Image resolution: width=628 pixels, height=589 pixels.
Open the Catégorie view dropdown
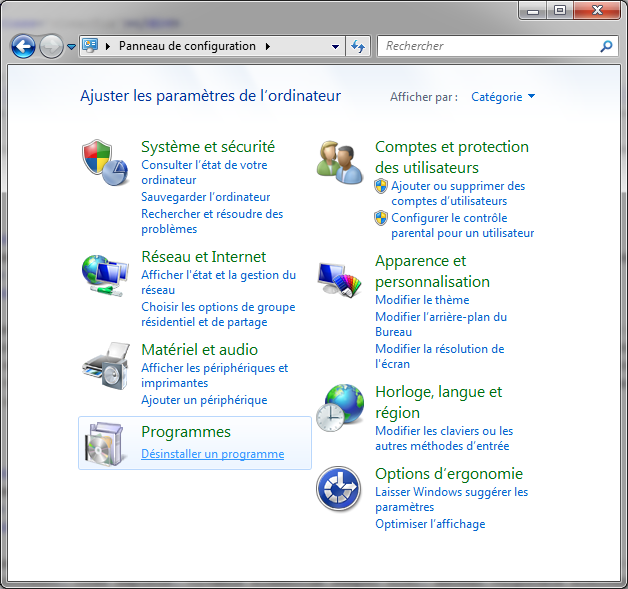pyautogui.click(x=503, y=97)
